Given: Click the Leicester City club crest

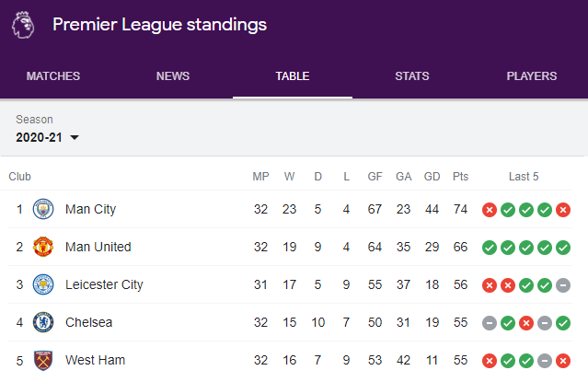Looking at the screenshot, I should [43, 284].
